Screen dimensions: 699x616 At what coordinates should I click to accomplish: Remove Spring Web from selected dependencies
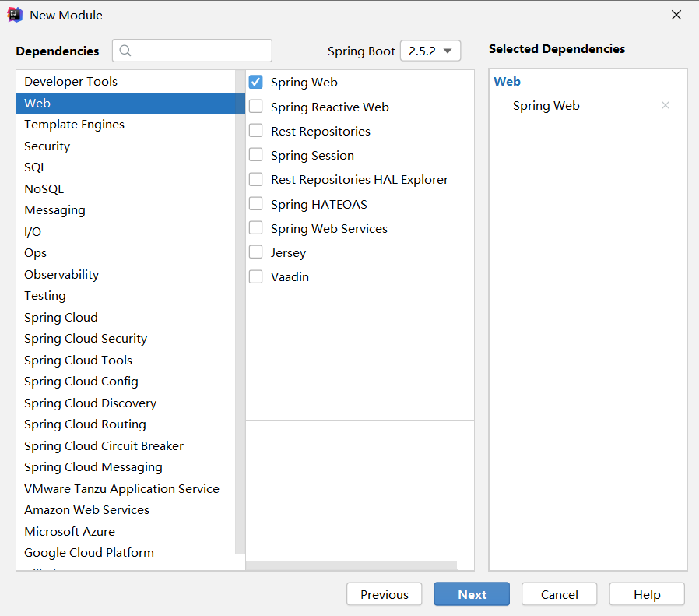tap(665, 105)
